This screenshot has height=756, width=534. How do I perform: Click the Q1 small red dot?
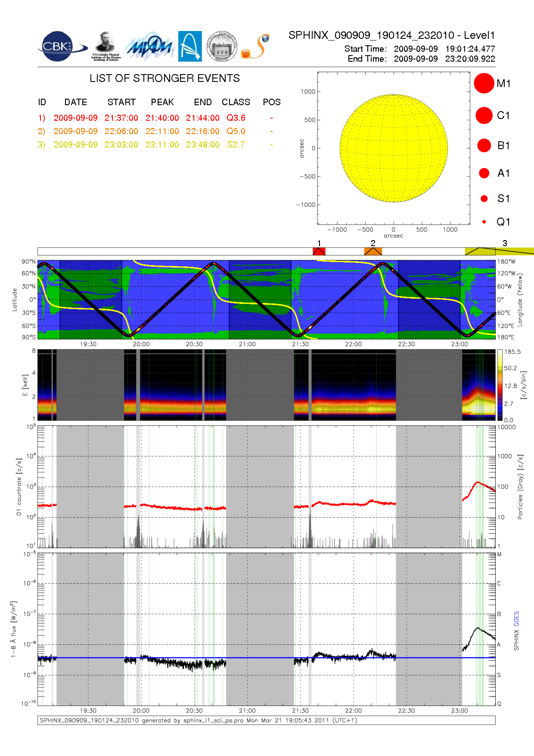tap(484, 222)
